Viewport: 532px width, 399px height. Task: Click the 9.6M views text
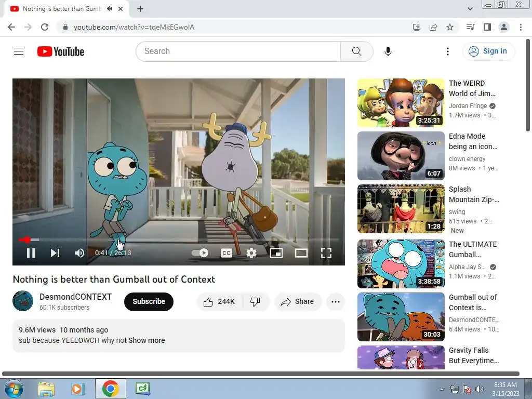tap(37, 330)
